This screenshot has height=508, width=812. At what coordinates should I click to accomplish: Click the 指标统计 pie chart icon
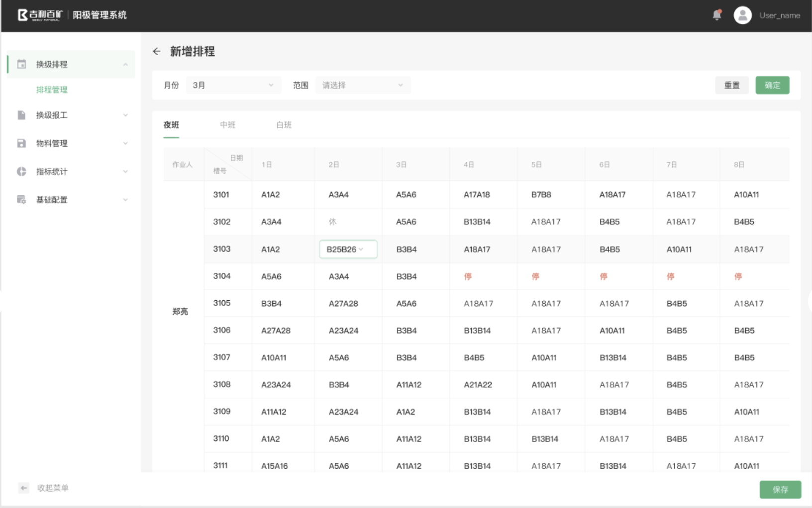(21, 171)
